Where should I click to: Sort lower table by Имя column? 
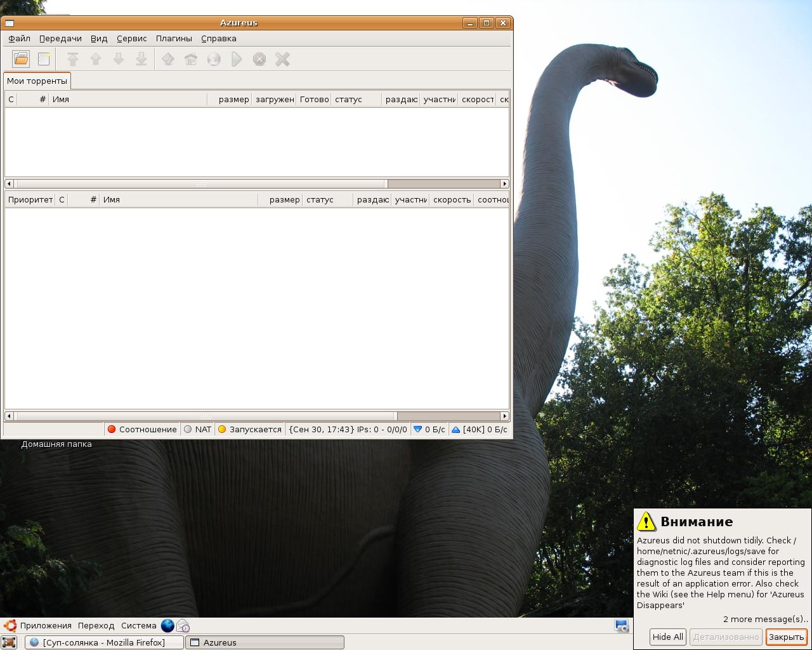coord(179,199)
